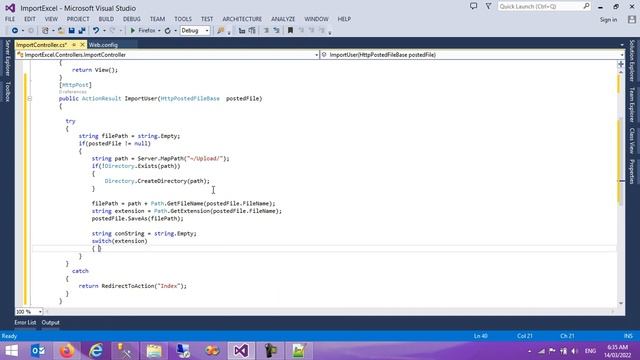This screenshot has height=360, width=640.
Task: Switch to the Web.config tab
Action: pos(103,44)
